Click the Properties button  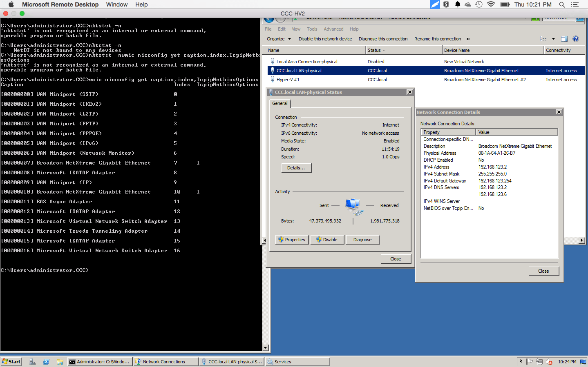(x=292, y=240)
